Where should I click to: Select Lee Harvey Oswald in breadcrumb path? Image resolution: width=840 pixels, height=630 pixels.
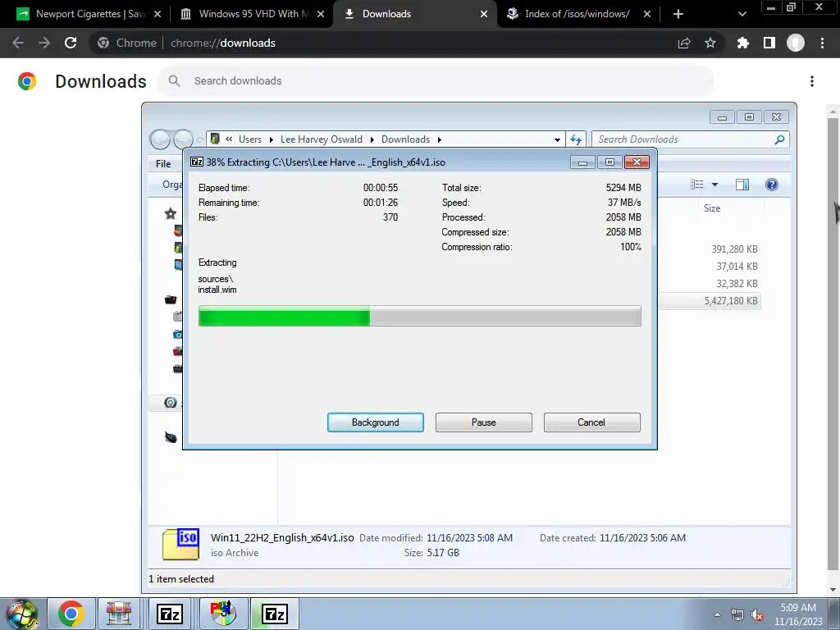tap(322, 139)
